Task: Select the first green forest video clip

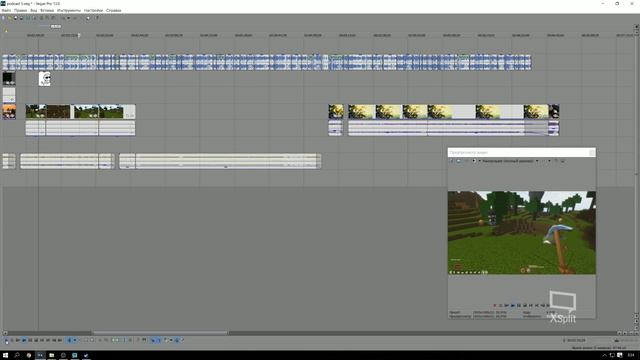Action: pos(36,111)
